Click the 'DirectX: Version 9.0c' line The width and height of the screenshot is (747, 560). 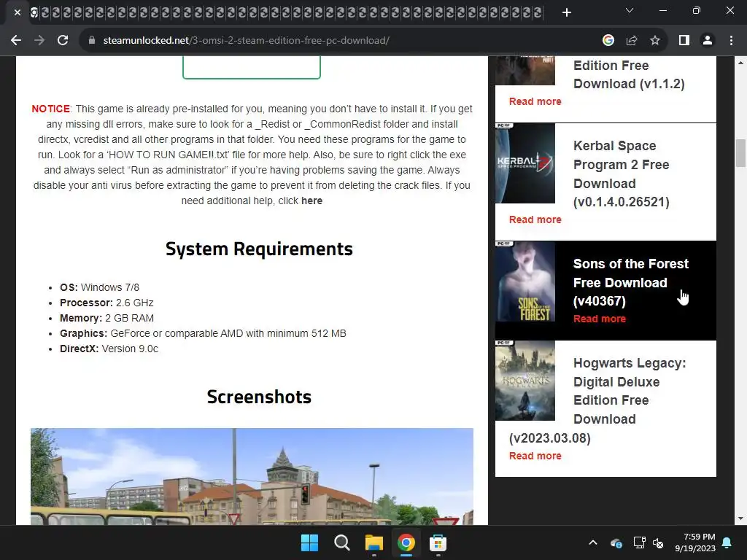coord(109,349)
